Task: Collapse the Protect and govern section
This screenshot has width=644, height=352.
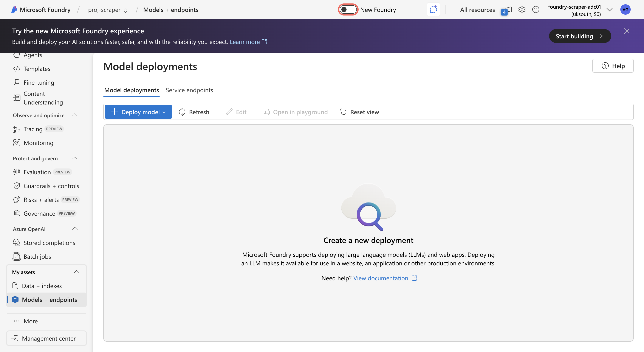Action: click(75, 158)
